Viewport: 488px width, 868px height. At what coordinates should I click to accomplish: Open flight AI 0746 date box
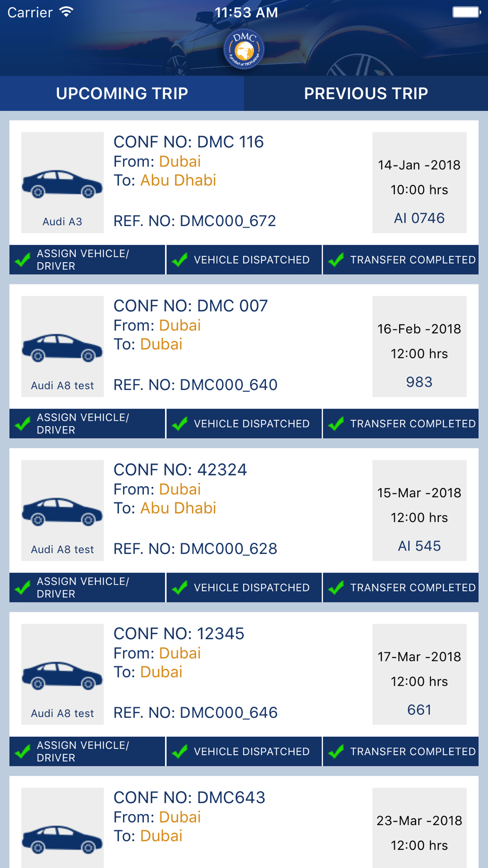[x=419, y=183]
